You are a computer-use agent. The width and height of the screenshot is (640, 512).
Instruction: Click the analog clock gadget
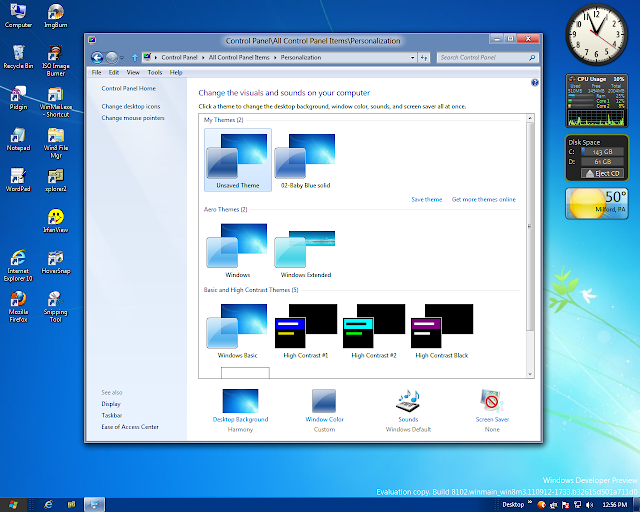(x=596, y=35)
